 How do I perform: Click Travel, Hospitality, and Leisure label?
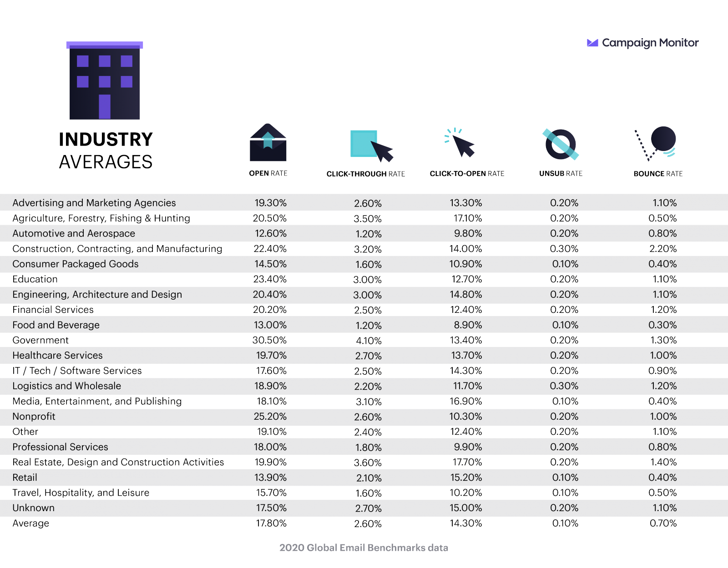pyautogui.click(x=81, y=493)
